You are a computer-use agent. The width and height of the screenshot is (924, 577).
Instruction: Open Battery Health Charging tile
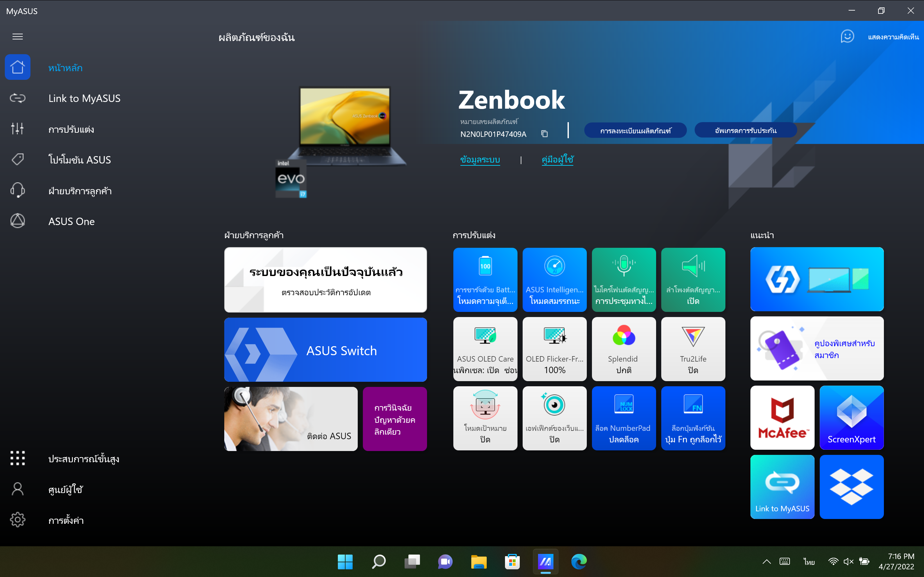click(x=485, y=280)
